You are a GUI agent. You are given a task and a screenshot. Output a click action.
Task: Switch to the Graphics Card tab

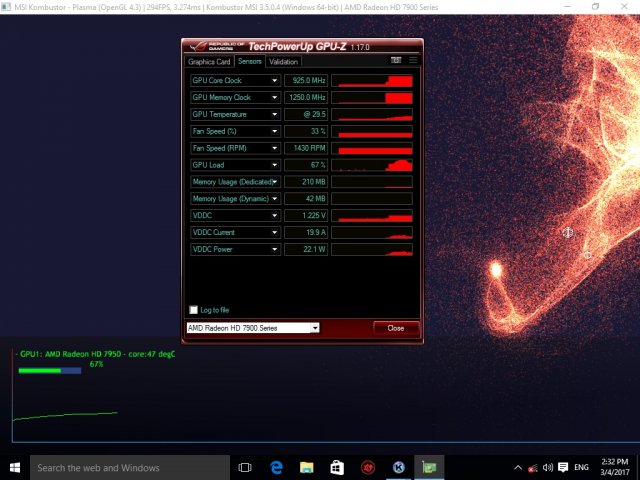click(x=209, y=62)
